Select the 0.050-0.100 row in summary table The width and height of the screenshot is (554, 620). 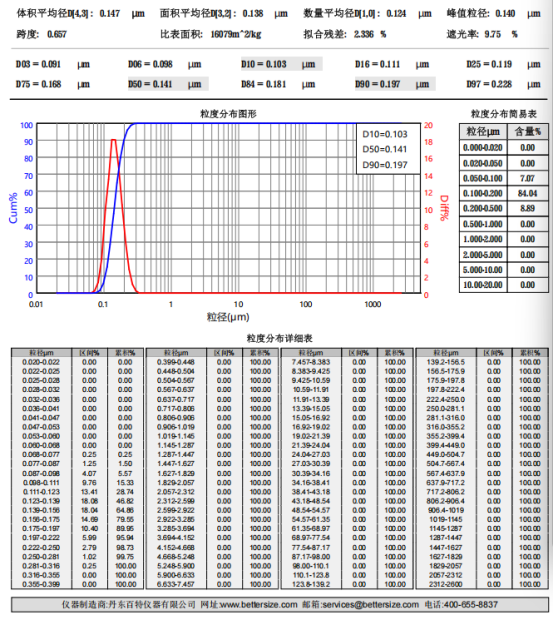tap(504, 178)
